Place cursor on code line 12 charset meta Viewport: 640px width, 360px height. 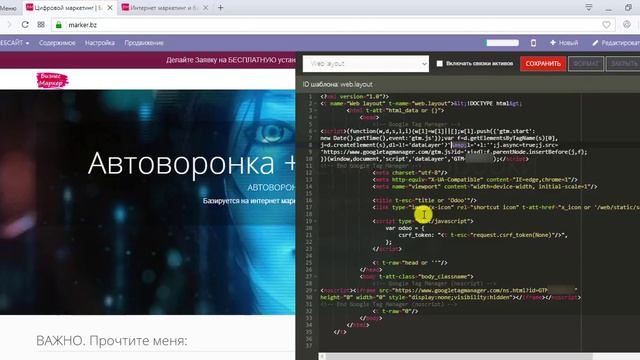click(x=410, y=173)
